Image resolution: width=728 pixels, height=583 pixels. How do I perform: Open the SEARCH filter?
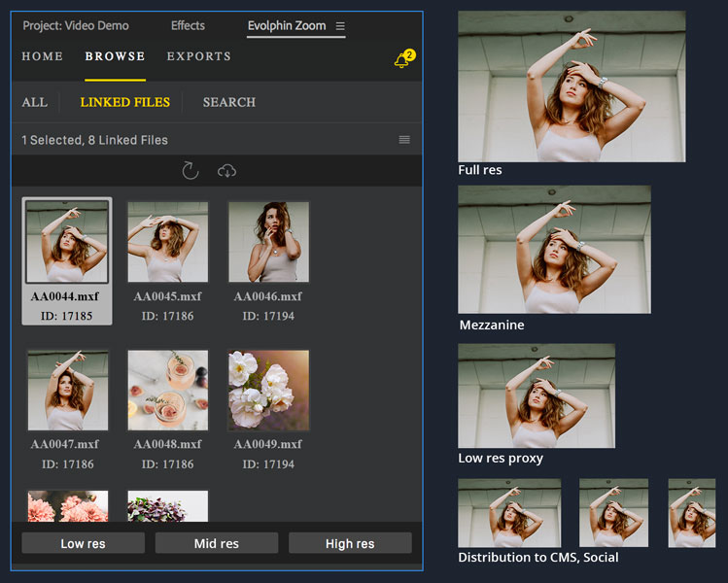(x=228, y=102)
